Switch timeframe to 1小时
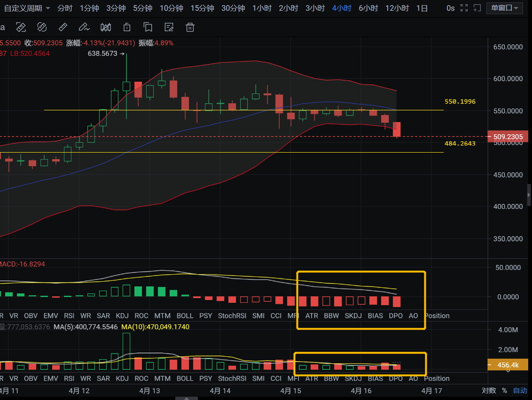This screenshot has width=532, height=400. (262, 8)
